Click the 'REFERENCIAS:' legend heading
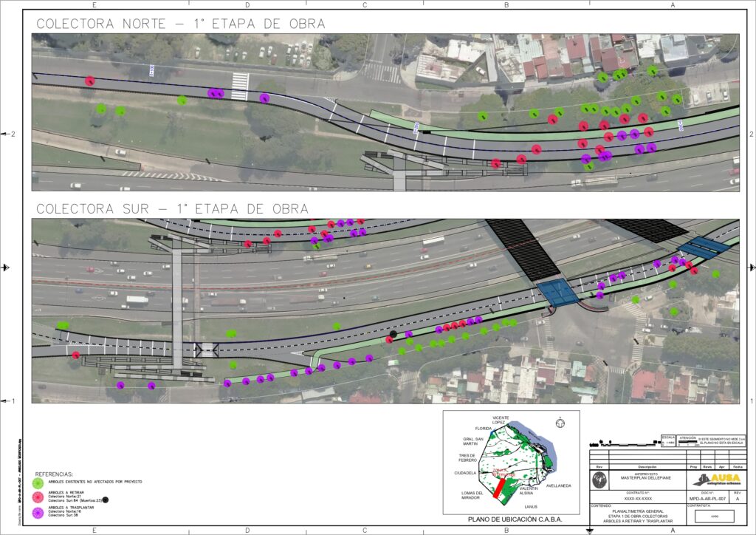The width and height of the screenshot is (756, 535). [55, 473]
